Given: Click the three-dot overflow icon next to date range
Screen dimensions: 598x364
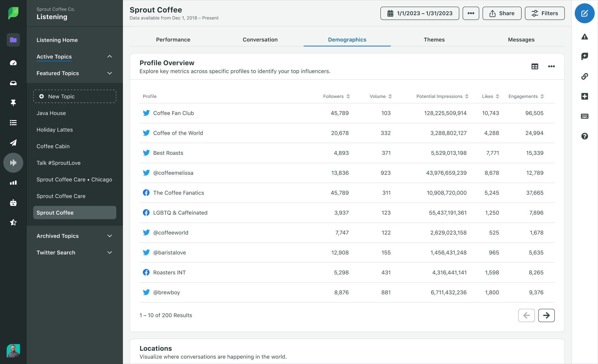Looking at the screenshot, I should tap(470, 13).
